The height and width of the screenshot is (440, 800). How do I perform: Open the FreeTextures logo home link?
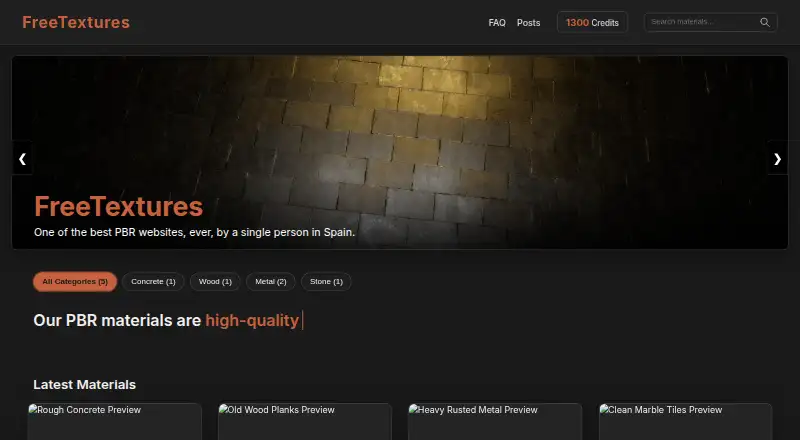tap(76, 22)
